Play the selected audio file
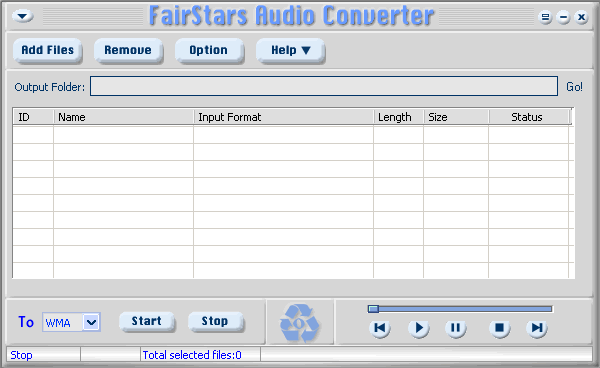This screenshot has width=600, height=368. coord(419,328)
